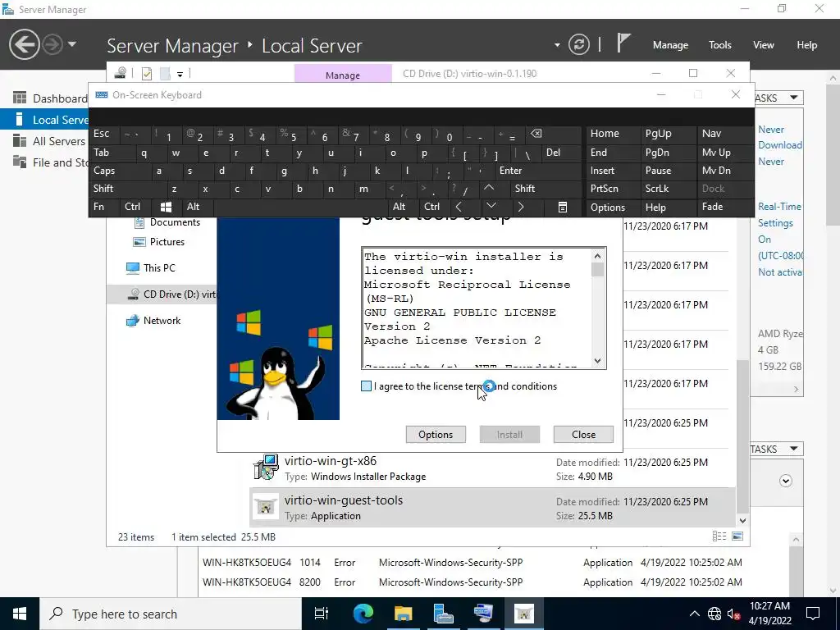Open the Manage menu in Server Manager
This screenshot has height=630, width=840.
(x=670, y=45)
